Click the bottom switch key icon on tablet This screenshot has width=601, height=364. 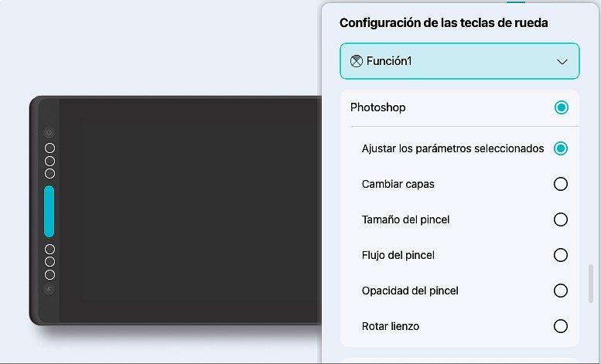50,290
